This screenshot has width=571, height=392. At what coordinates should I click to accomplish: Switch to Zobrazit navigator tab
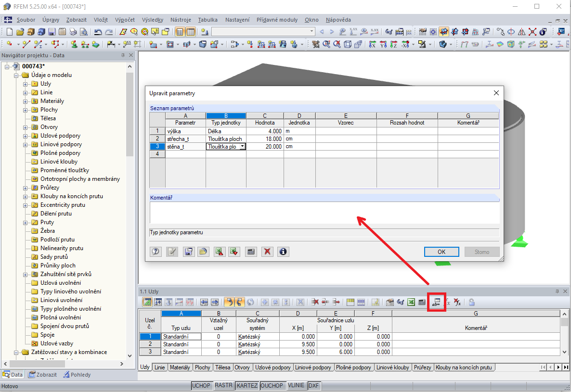point(42,375)
